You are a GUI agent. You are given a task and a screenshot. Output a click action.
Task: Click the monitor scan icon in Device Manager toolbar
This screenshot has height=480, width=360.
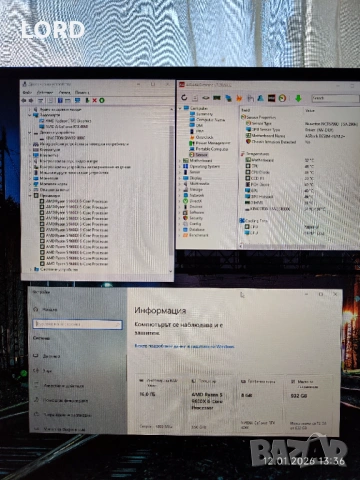click(x=77, y=100)
